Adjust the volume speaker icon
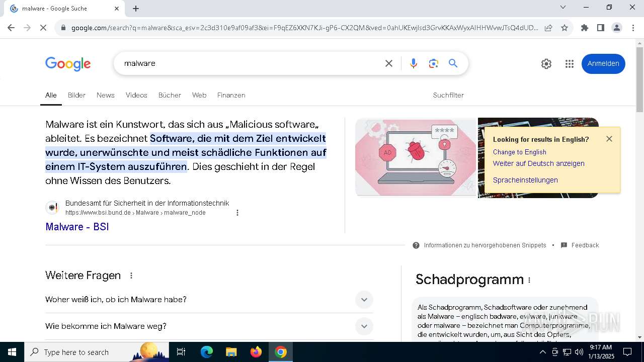 579,352
